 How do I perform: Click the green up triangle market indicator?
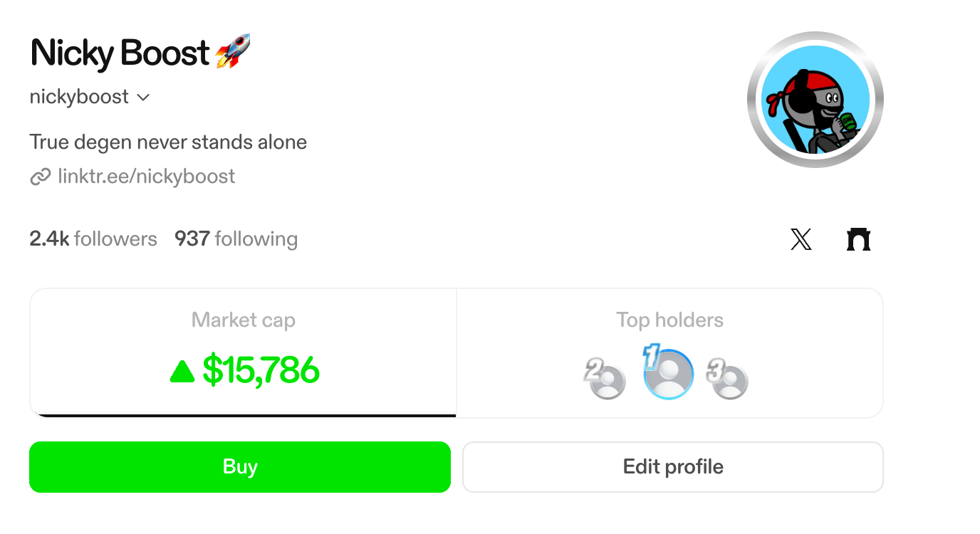tap(182, 371)
